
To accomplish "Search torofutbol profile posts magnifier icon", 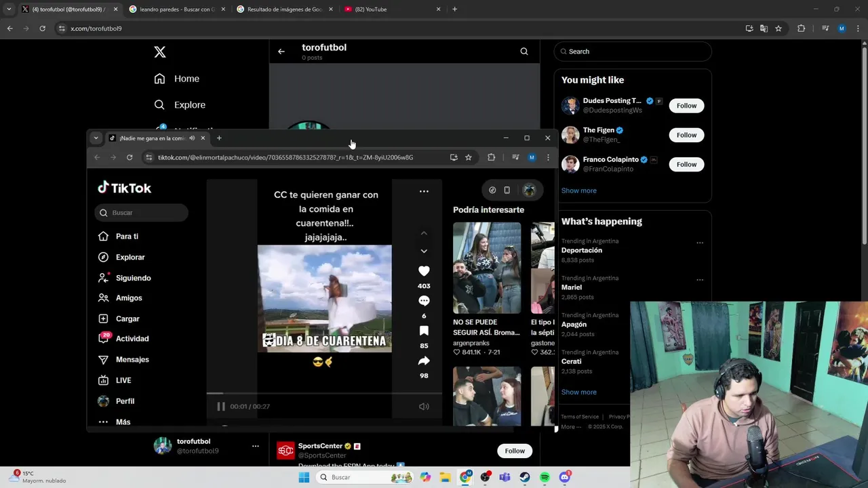I will coord(524,52).
